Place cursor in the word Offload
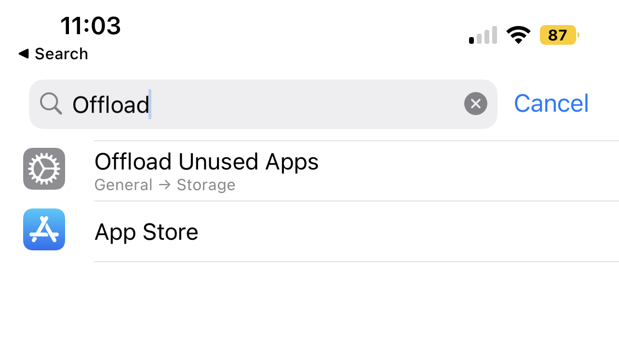This screenshot has height=364, width=619. point(110,104)
